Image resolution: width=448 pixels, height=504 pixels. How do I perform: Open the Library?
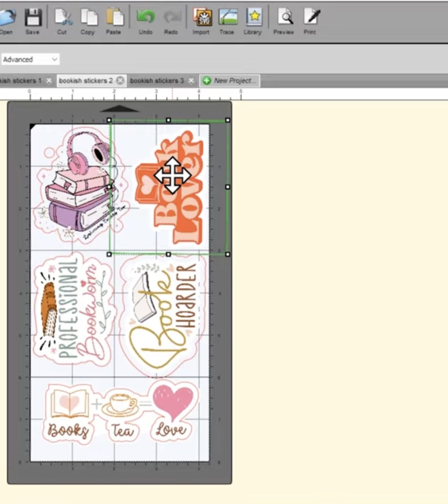[x=253, y=22]
